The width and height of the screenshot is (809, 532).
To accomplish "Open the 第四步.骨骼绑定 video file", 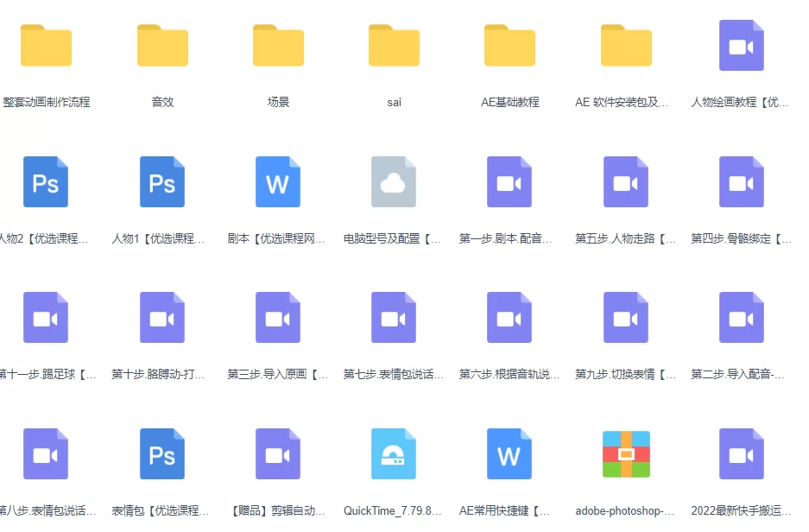I will 742,182.
